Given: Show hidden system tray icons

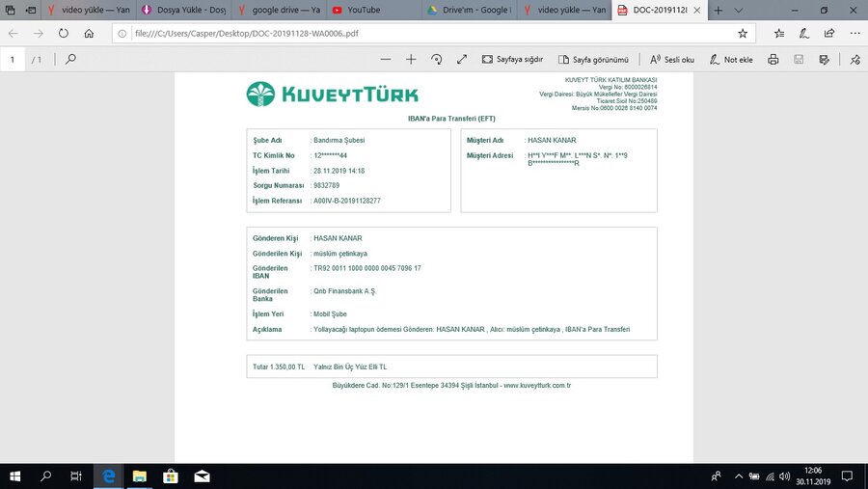Looking at the screenshot, I should pyautogui.click(x=739, y=476).
